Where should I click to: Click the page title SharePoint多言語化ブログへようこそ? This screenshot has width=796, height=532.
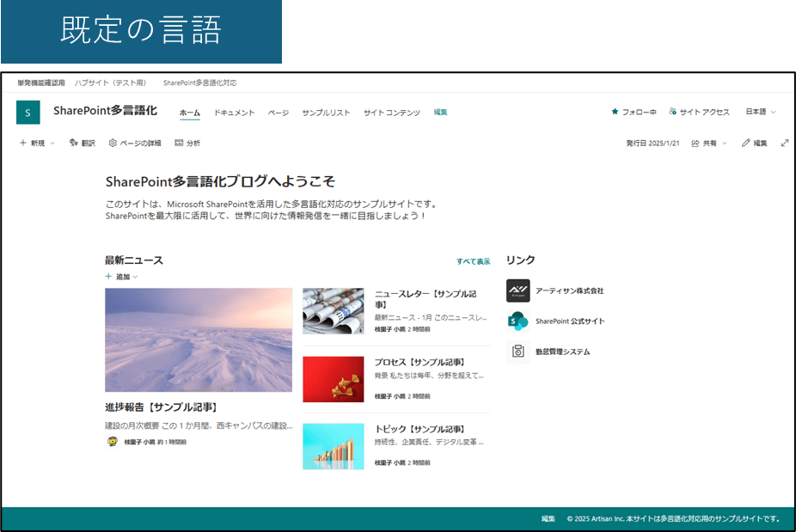point(220,181)
